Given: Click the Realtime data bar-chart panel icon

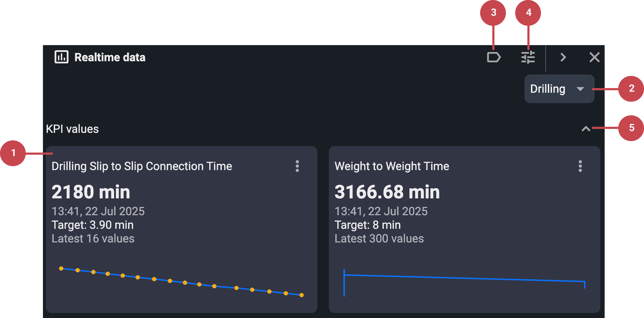Looking at the screenshot, I should (62, 57).
